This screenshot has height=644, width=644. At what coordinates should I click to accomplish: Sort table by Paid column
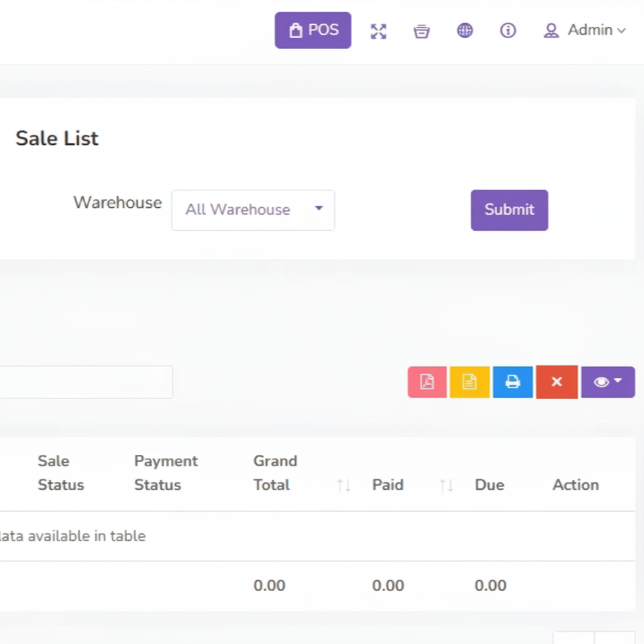click(388, 485)
